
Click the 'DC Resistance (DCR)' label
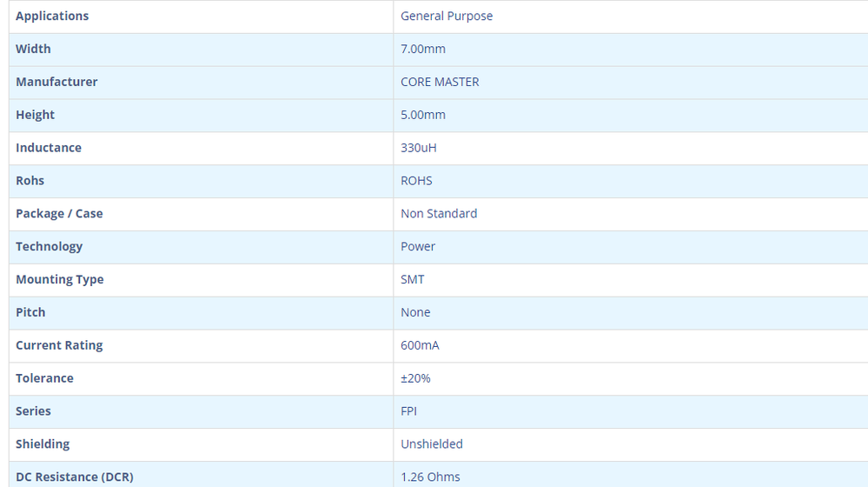75,477
